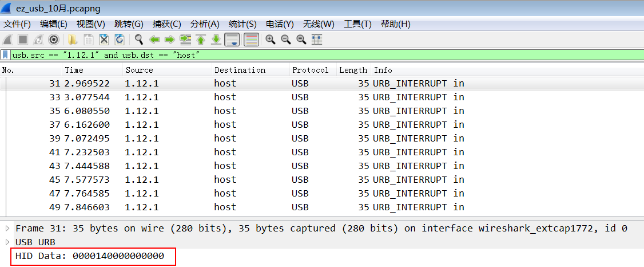Save this capture file icon
Viewport: 644px width, 267px height.
click(88, 40)
